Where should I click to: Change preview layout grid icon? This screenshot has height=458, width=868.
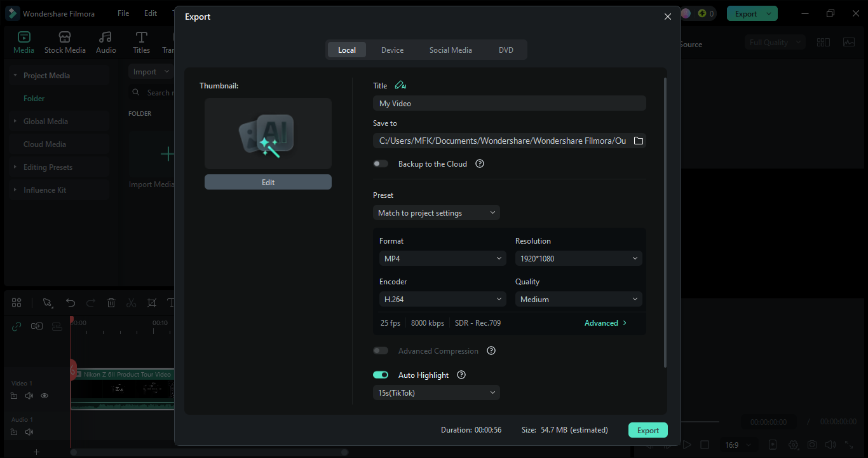pos(824,42)
